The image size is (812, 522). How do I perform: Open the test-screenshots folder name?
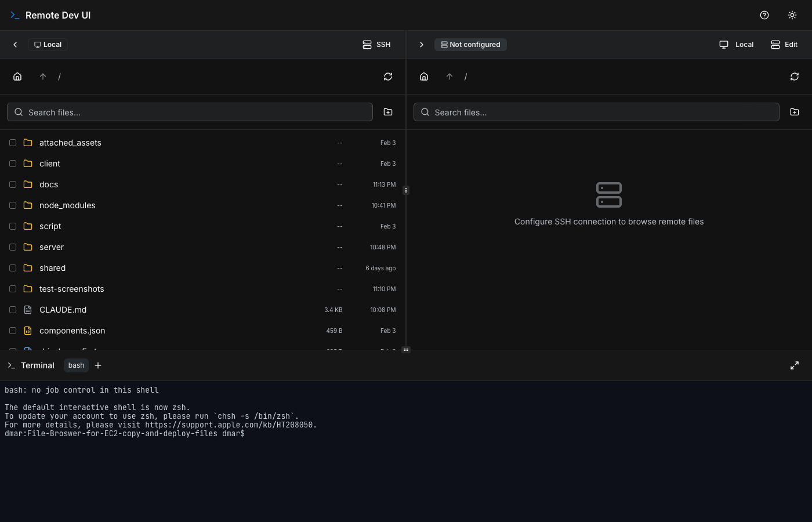pos(72,289)
